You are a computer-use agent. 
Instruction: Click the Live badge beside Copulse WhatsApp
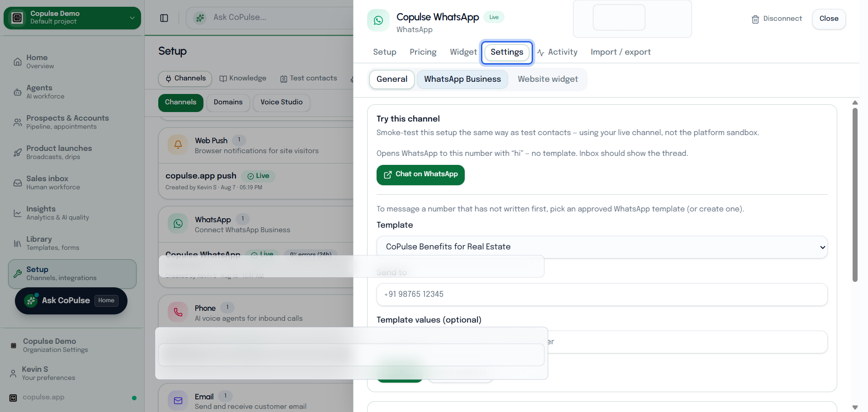point(494,18)
